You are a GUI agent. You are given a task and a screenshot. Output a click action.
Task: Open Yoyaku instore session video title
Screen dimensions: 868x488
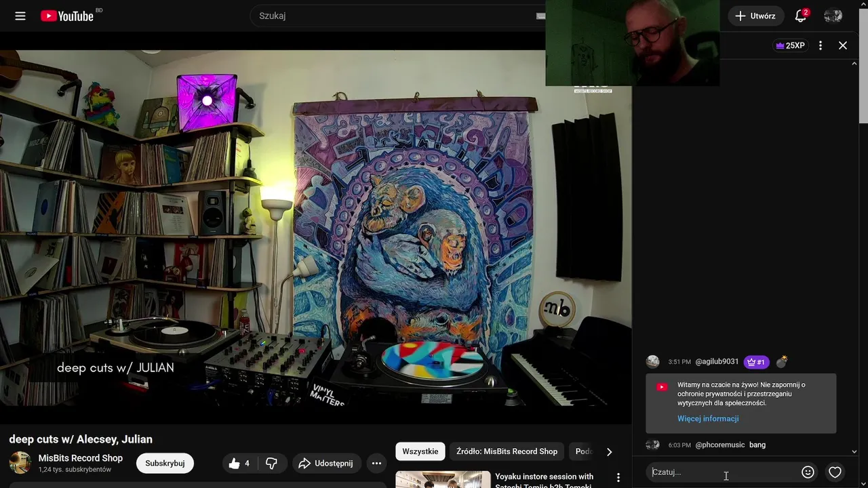coord(544,481)
